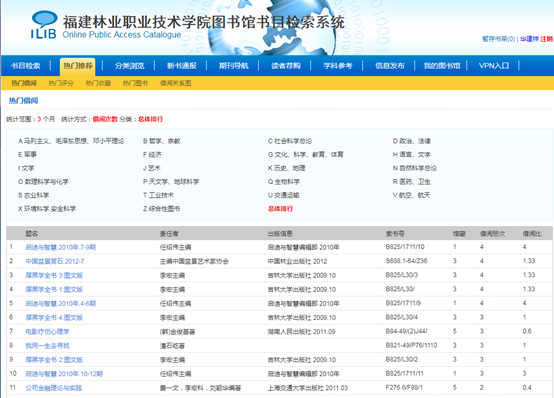Open book title 电影疗伤心理学
Screen dimensions: 554x398
click(x=47, y=332)
